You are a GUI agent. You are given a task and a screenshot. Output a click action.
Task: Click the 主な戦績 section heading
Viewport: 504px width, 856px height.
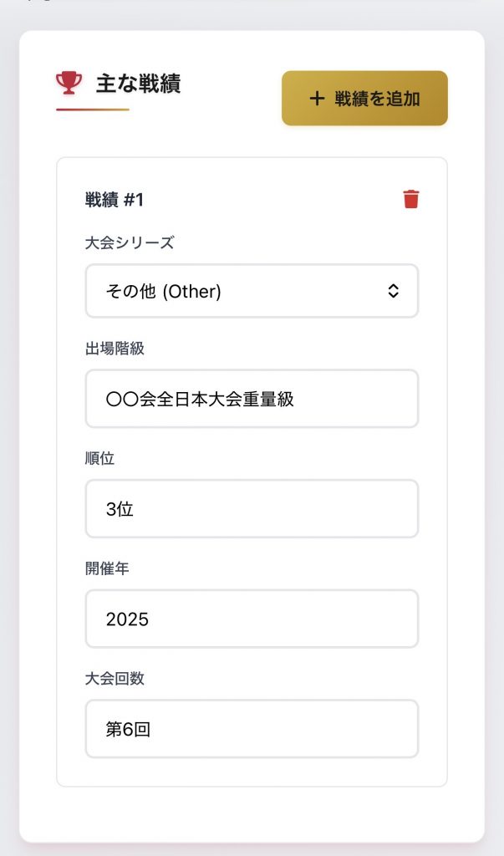click(x=138, y=84)
